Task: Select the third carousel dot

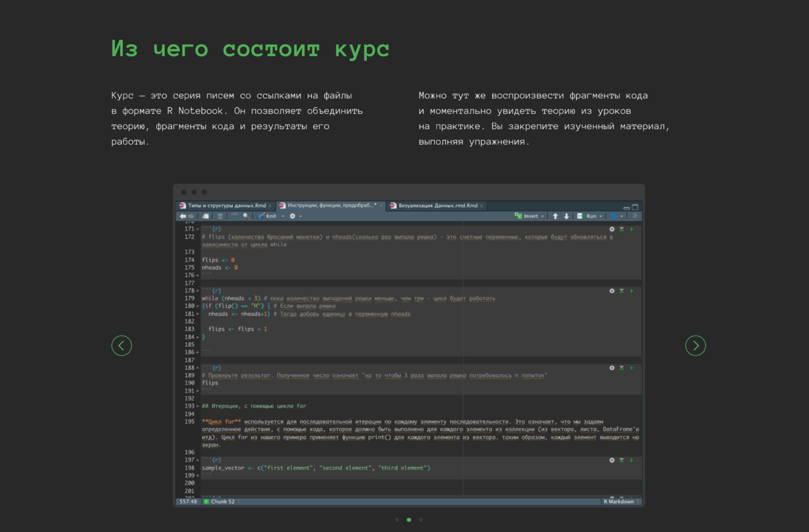Action: tap(421, 519)
